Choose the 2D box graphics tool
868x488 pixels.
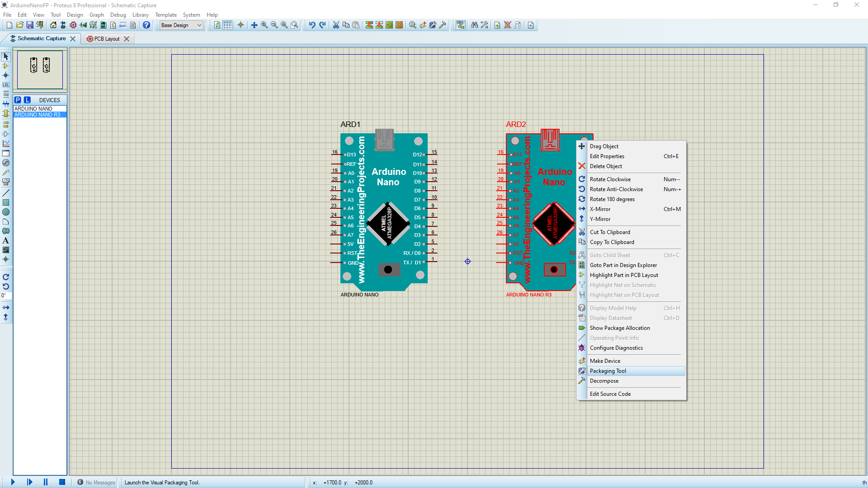point(6,202)
